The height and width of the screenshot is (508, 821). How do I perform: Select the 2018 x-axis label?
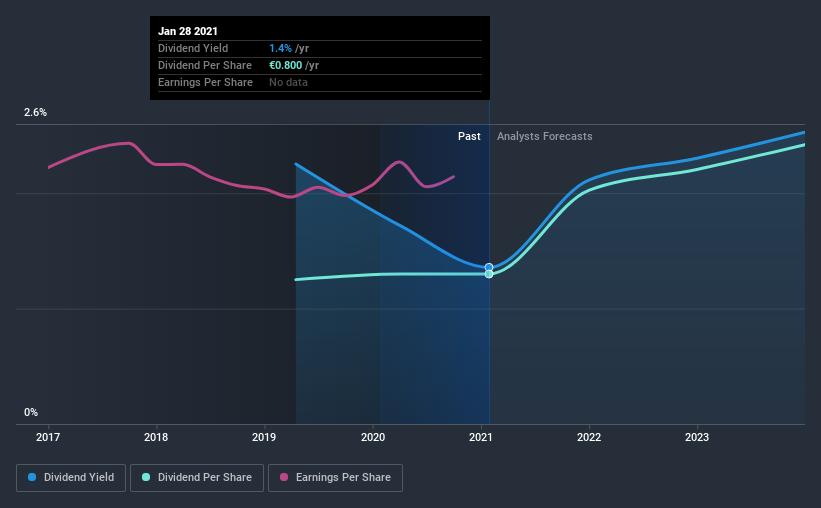click(156, 437)
